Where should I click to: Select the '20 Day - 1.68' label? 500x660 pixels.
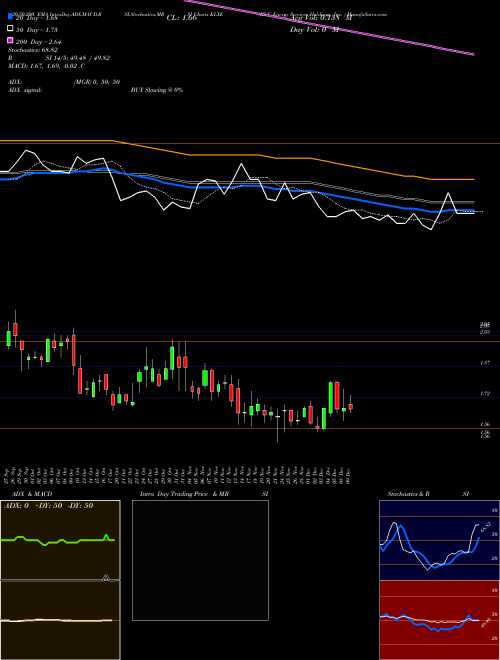(x=36, y=18)
